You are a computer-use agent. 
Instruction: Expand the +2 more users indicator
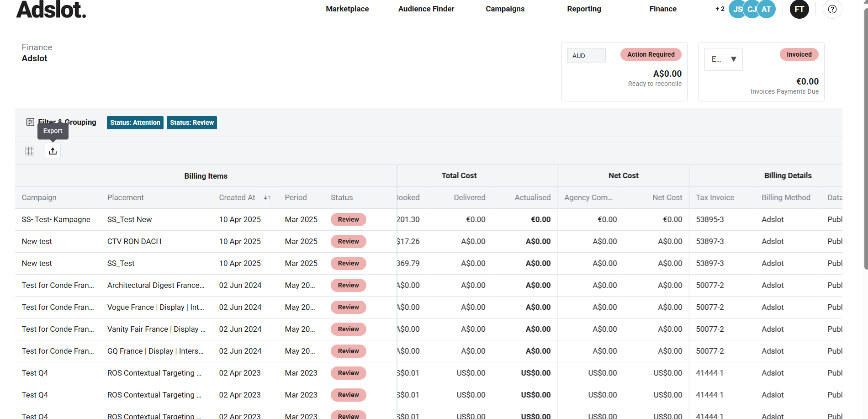[x=720, y=9]
